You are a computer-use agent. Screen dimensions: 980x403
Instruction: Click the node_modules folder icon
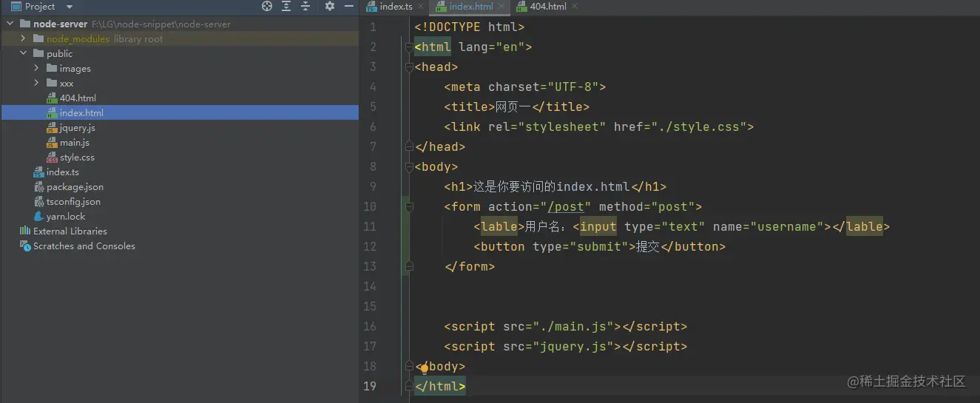pos(38,38)
